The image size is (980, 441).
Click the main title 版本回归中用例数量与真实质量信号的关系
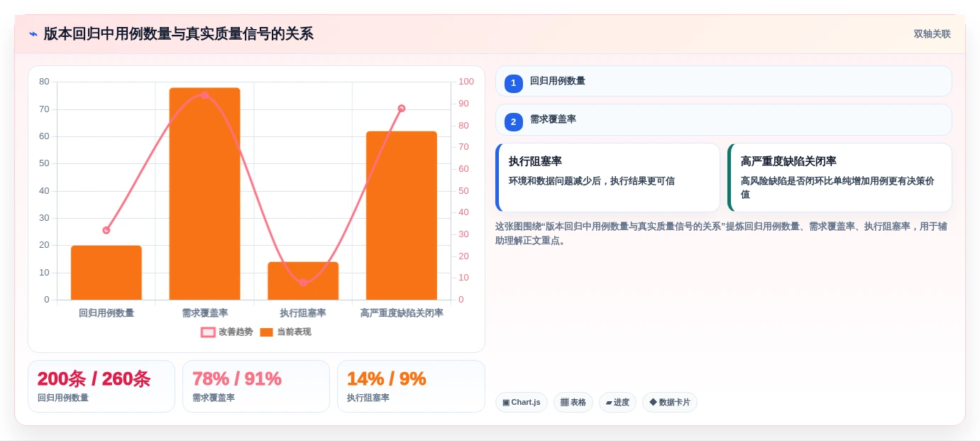(178, 34)
